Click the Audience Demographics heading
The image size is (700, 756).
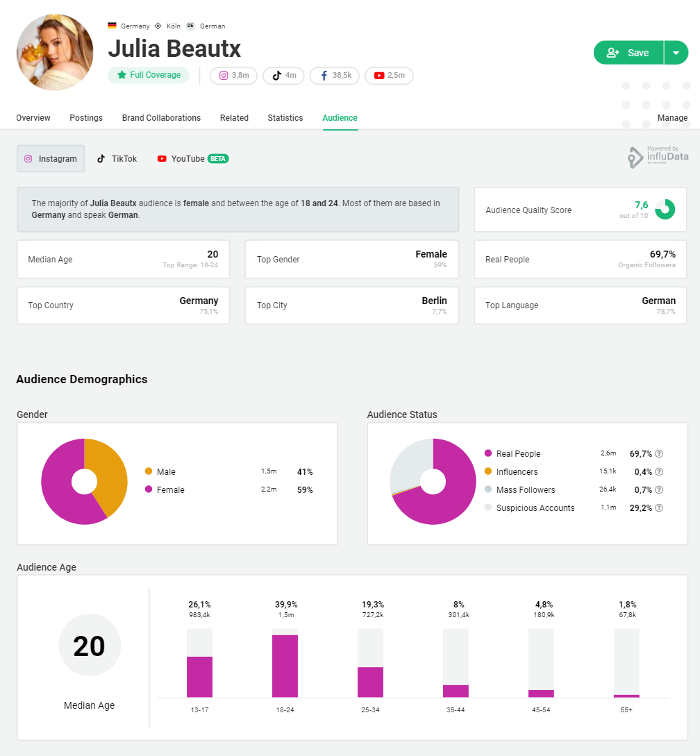point(81,379)
